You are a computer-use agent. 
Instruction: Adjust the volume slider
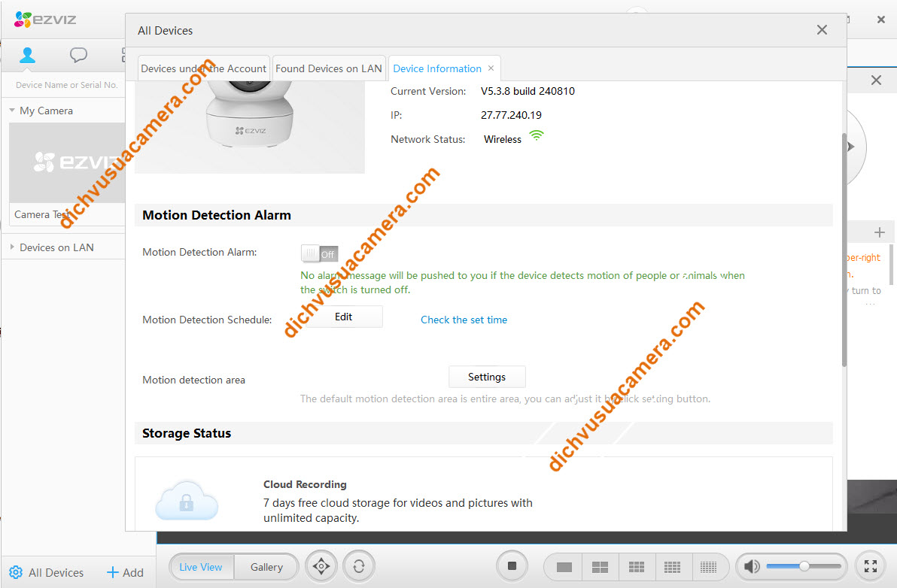804,566
